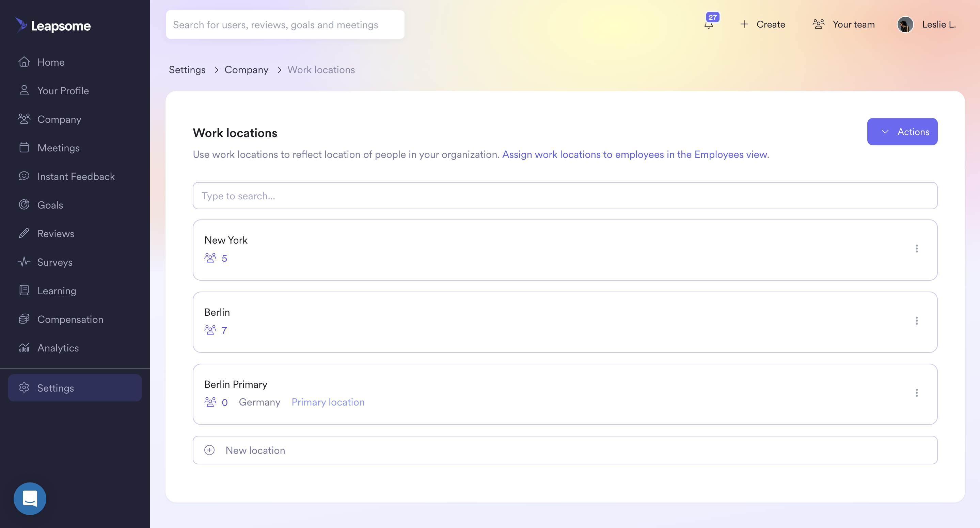
Task: Click the Work locations page heading
Action: (x=235, y=133)
